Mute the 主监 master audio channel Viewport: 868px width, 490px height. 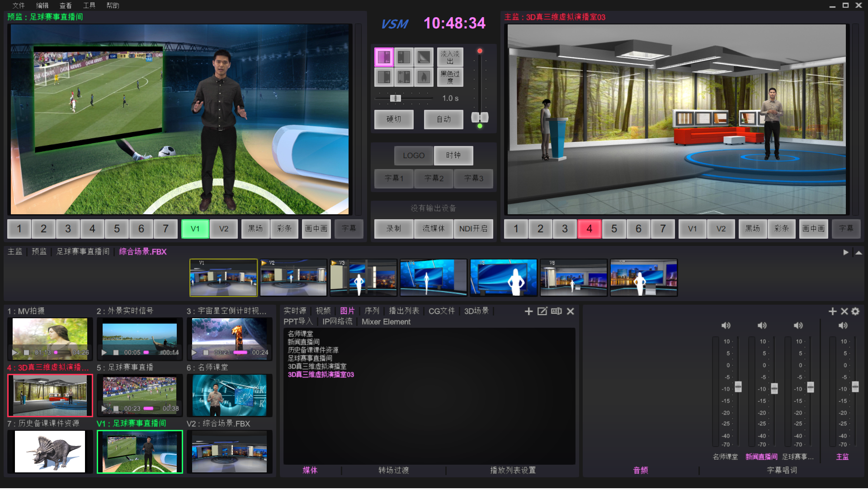843,326
